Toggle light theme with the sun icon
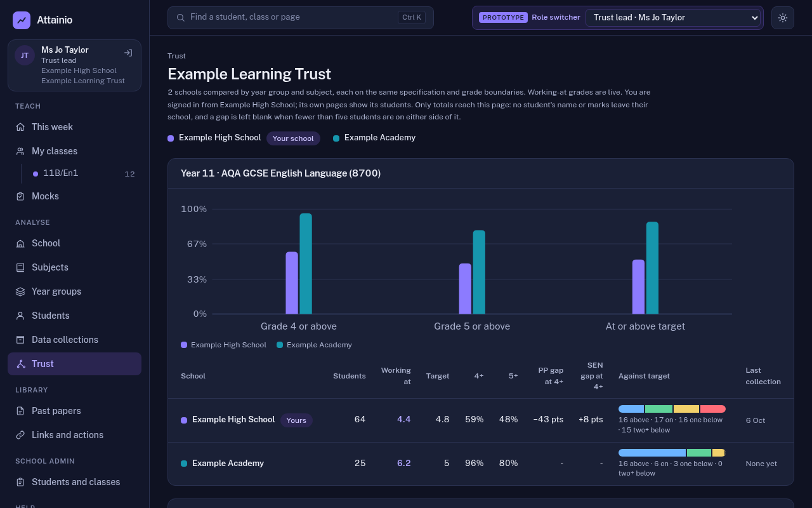This screenshot has width=812, height=508. [x=783, y=18]
